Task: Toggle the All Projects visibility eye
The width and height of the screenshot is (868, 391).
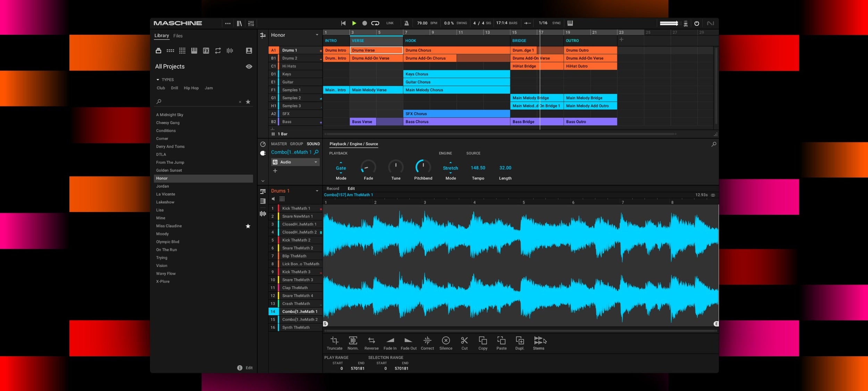Action: 249,66
